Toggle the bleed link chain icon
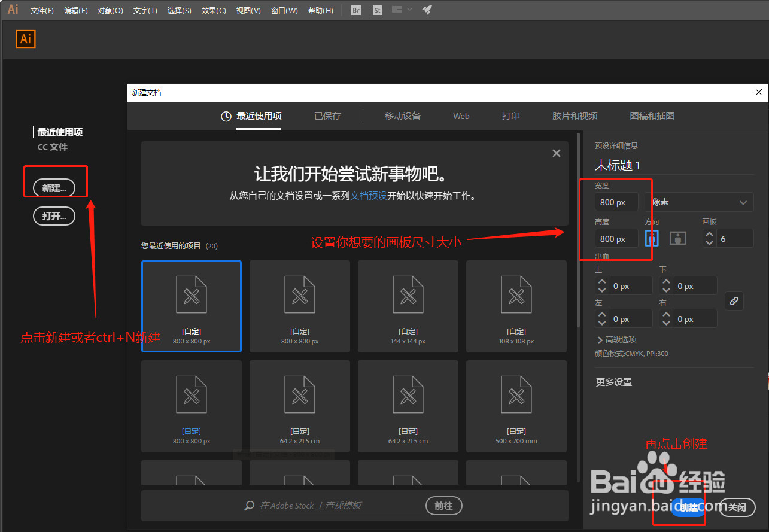The height and width of the screenshot is (532, 769). 734,301
